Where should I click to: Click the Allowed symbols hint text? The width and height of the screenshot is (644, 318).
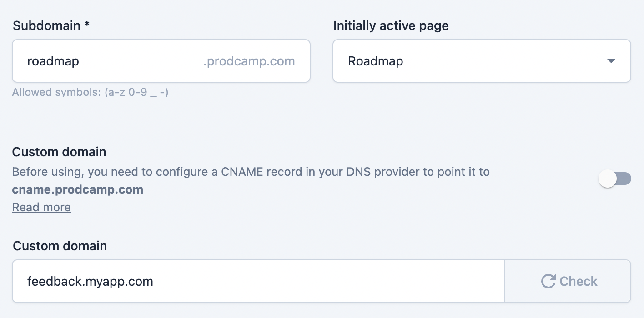[x=91, y=93]
